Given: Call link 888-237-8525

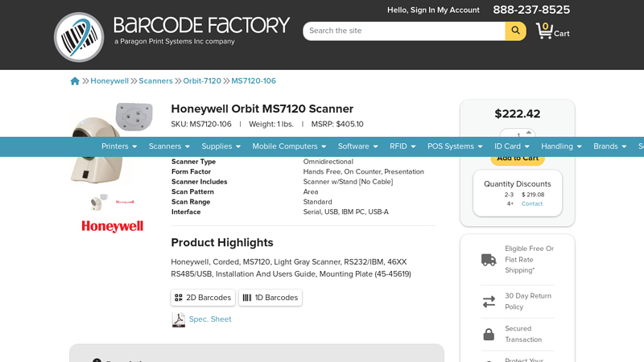Looking at the screenshot, I should (x=531, y=10).
